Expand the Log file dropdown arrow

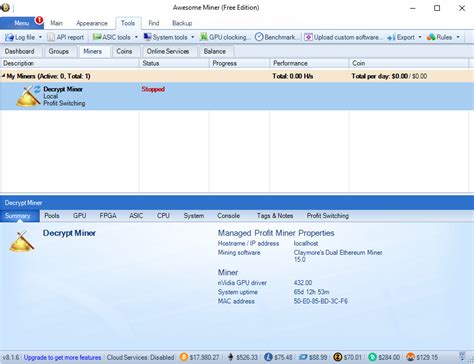(x=40, y=37)
